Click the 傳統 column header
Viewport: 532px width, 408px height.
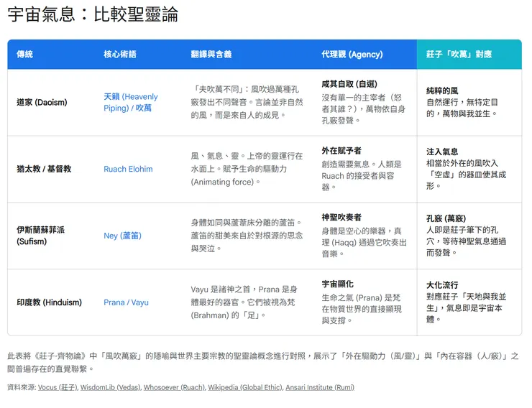(x=24, y=54)
